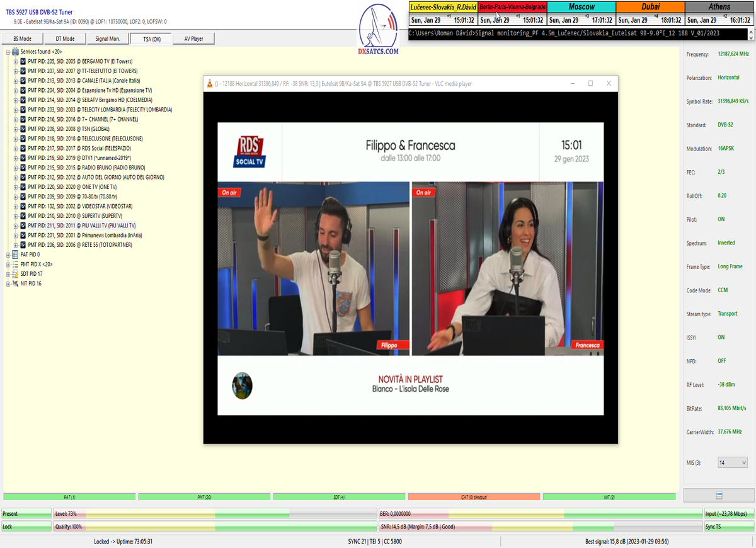Click the icon button below MIS dropdown
Viewport: 756px width, 548px height.
coord(719,495)
